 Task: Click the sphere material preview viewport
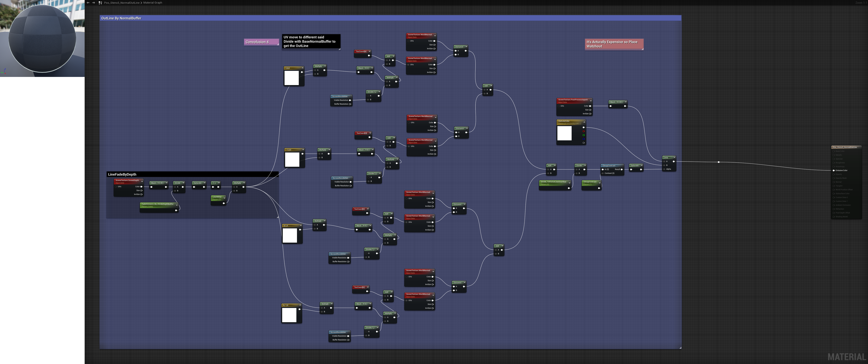[42, 39]
